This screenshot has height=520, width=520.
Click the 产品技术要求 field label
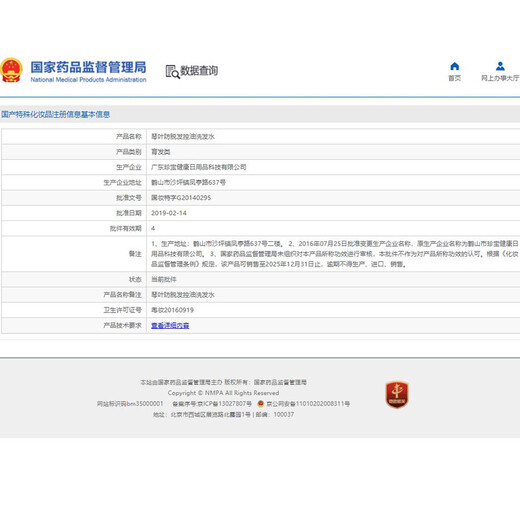[x=122, y=325]
